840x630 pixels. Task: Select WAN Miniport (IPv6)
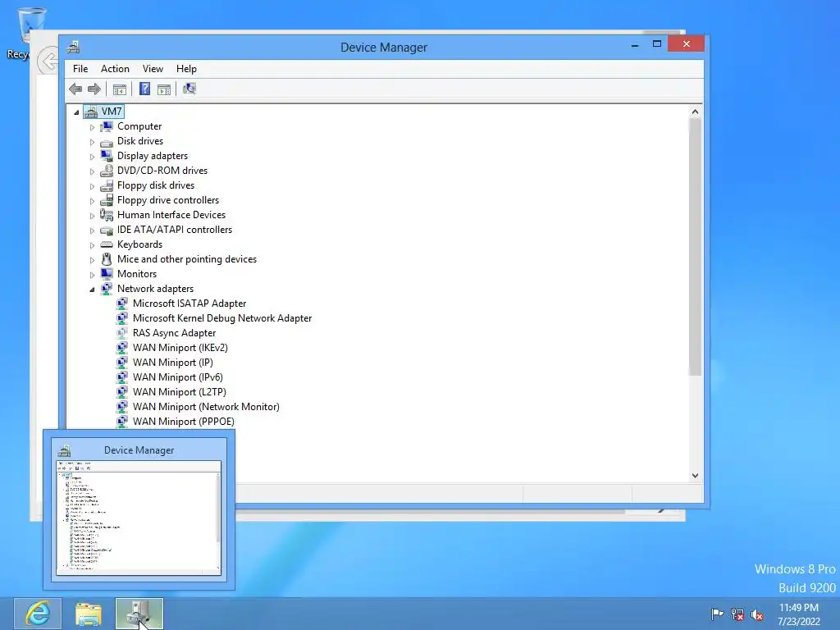177,377
